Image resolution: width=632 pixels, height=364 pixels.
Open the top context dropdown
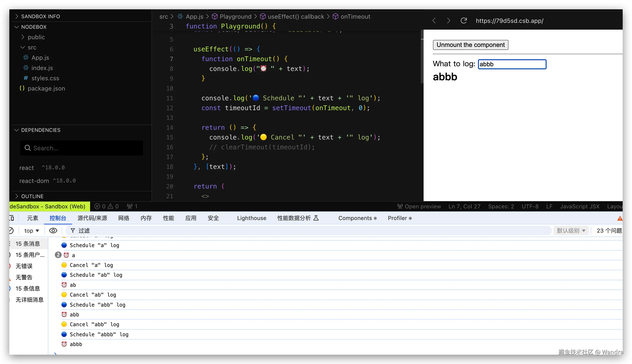tap(32, 231)
